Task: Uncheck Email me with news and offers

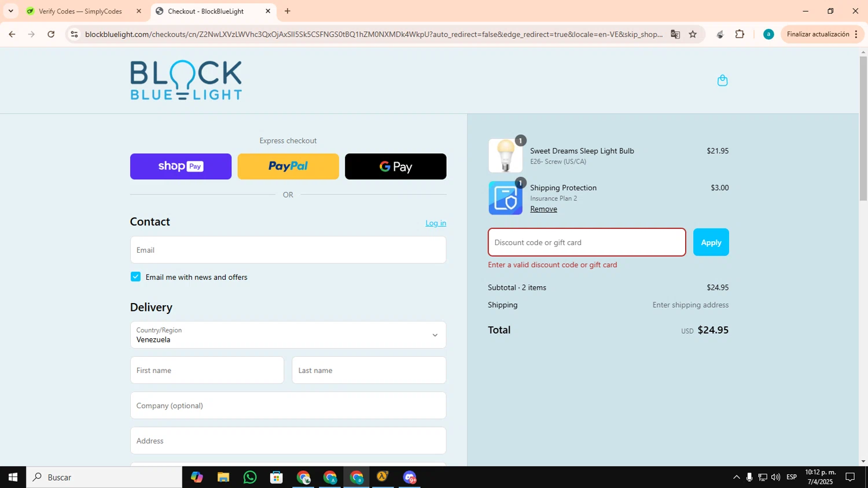Action: (x=135, y=277)
